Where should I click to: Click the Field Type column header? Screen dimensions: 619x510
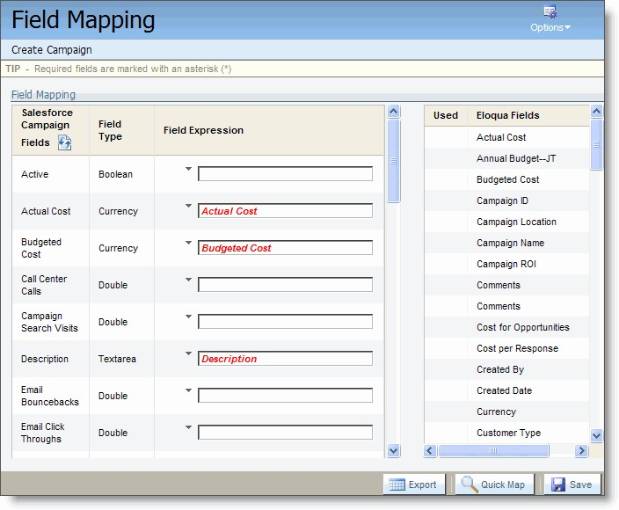click(x=110, y=130)
